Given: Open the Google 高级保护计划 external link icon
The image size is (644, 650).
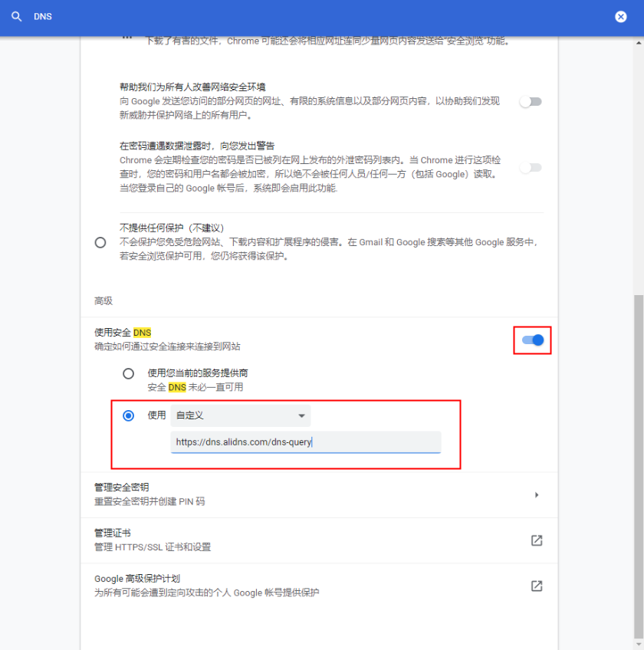Looking at the screenshot, I should pos(537,586).
